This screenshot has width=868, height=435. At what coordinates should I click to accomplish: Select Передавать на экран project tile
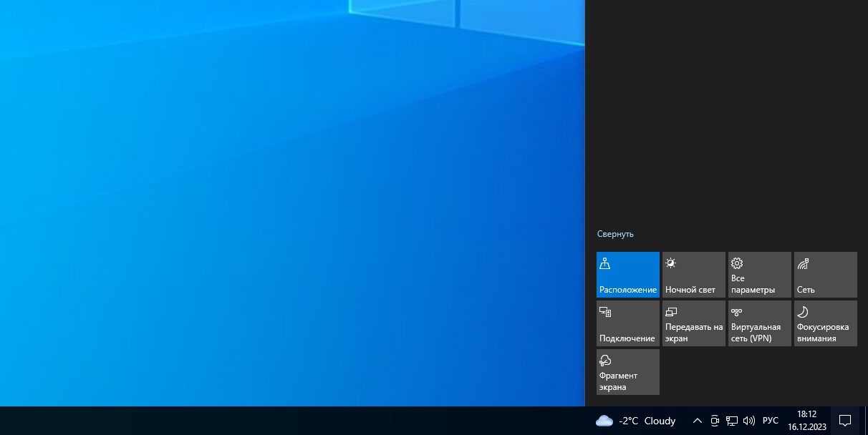click(x=693, y=323)
